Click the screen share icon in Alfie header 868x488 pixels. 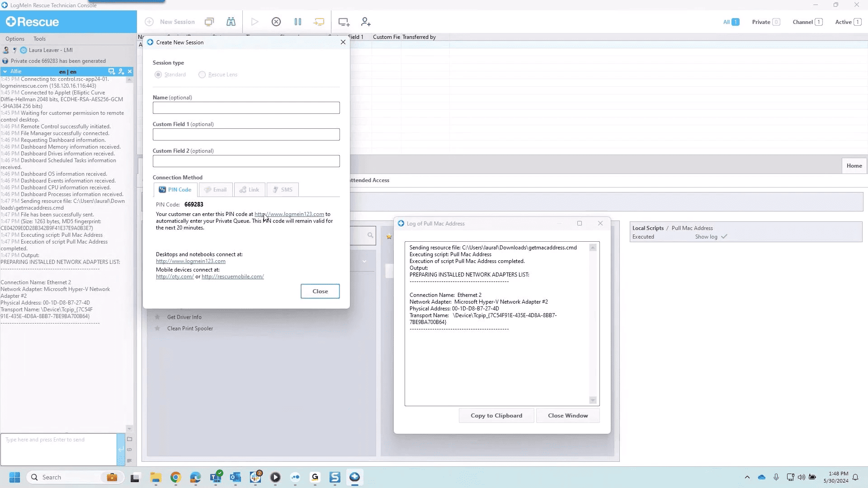pyautogui.click(x=111, y=71)
